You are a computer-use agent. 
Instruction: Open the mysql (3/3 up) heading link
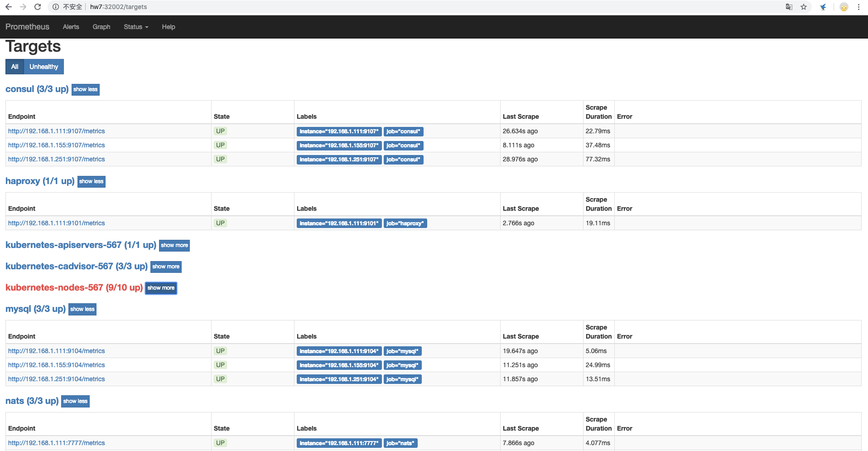[35, 309]
